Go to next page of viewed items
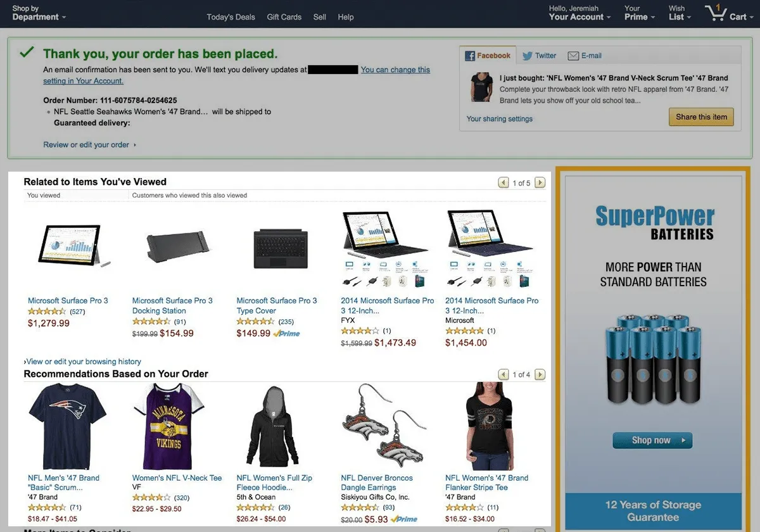Image resolution: width=760 pixels, height=532 pixels. click(x=540, y=183)
